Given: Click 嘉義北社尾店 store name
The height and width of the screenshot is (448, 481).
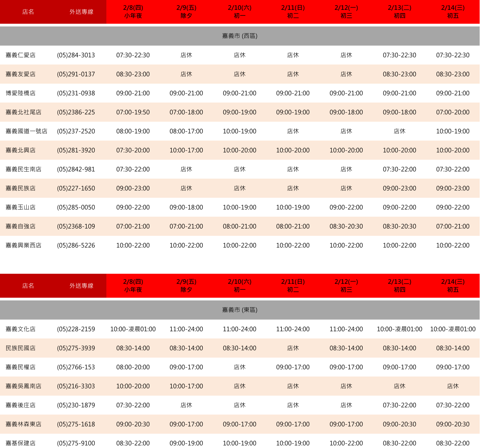Looking at the screenshot, I should coord(23,112).
